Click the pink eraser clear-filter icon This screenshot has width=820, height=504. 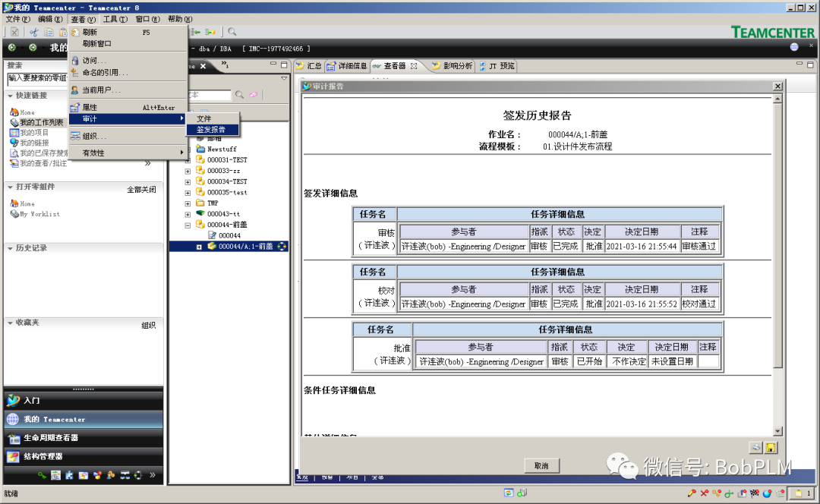click(x=253, y=95)
